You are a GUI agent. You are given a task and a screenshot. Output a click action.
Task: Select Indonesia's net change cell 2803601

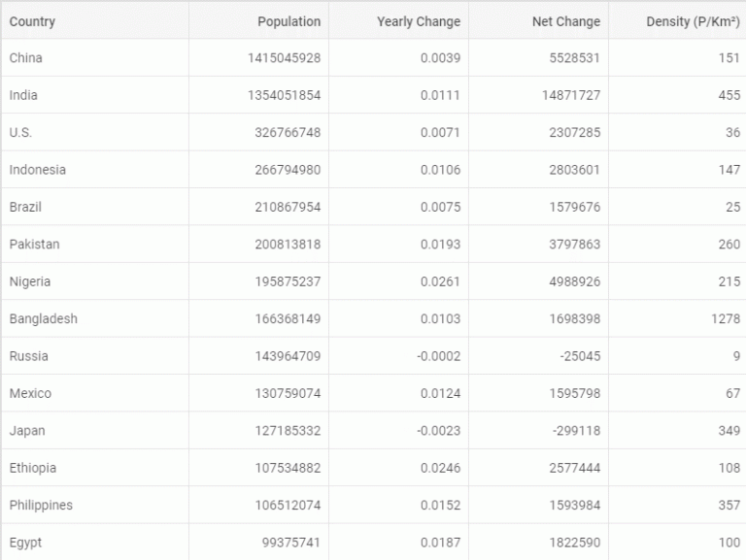[x=538, y=170]
